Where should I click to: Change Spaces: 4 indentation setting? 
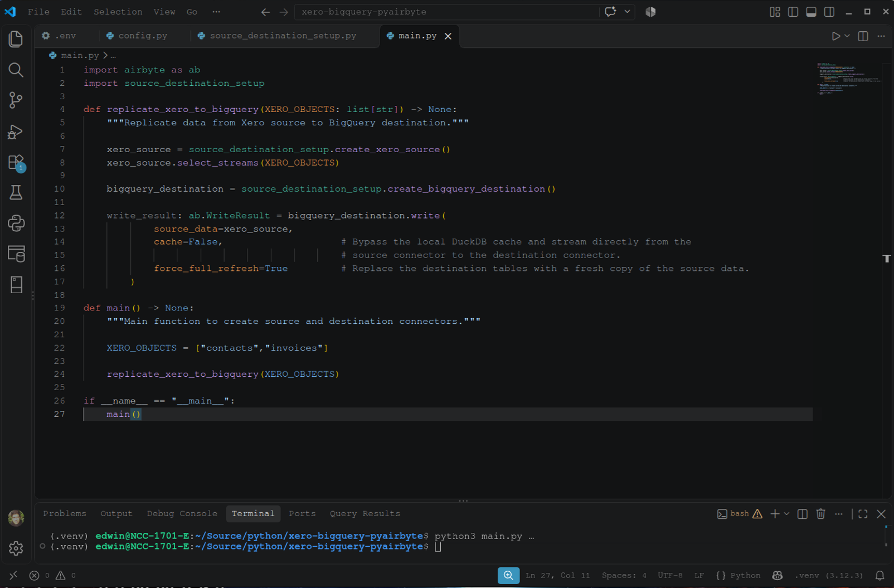point(624,575)
